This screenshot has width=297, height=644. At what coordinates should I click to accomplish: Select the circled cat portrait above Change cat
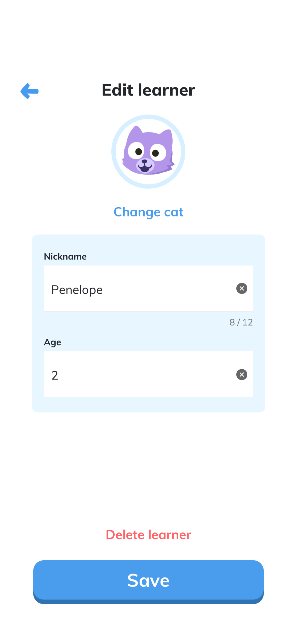(x=148, y=151)
